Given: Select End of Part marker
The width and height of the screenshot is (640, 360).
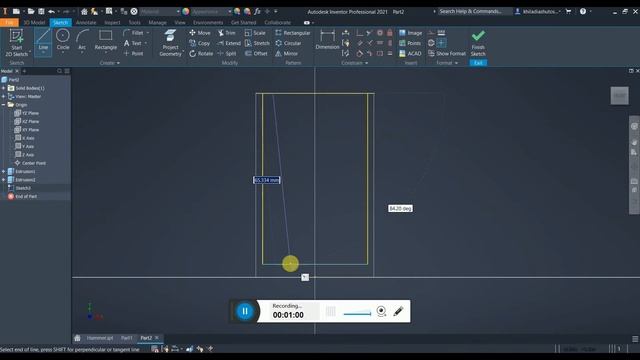Looking at the screenshot, I should click(x=22, y=196).
